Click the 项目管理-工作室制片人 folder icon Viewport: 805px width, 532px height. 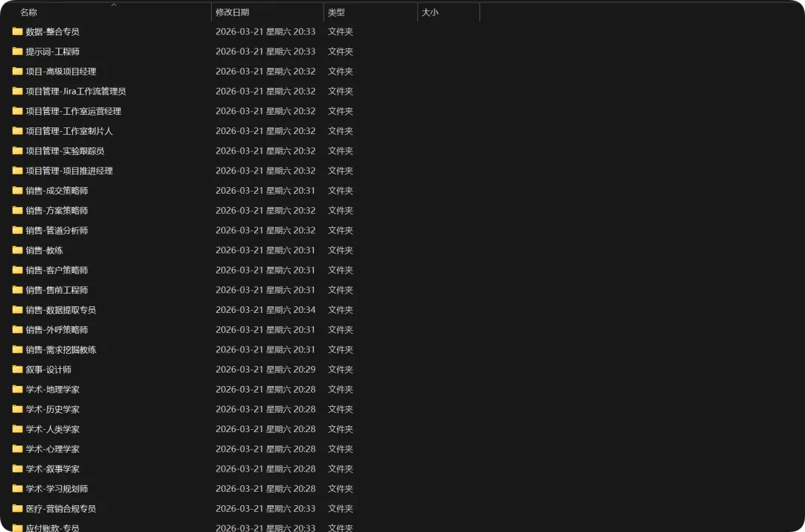click(17, 131)
